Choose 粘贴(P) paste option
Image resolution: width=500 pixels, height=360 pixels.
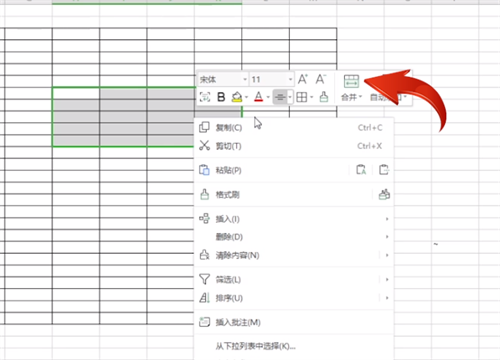[x=228, y=170]
